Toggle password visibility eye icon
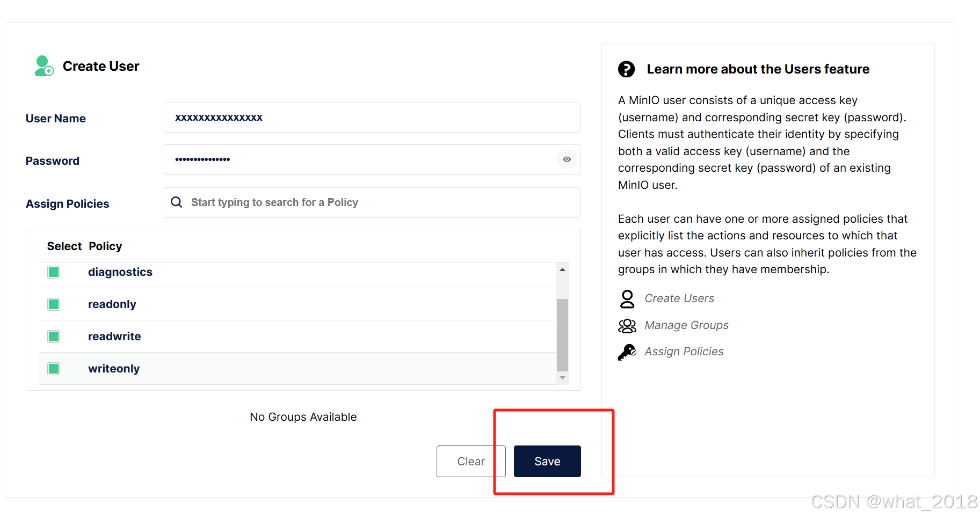The height and width of the screenshot is (519, 980). point(567,159)
